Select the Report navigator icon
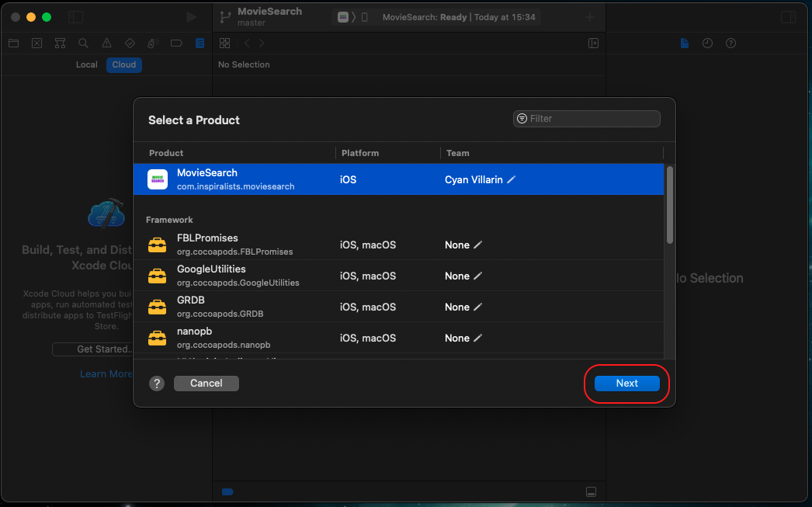Image resolution: width=812 pixels, height=507 pixels. pos(200,43)
